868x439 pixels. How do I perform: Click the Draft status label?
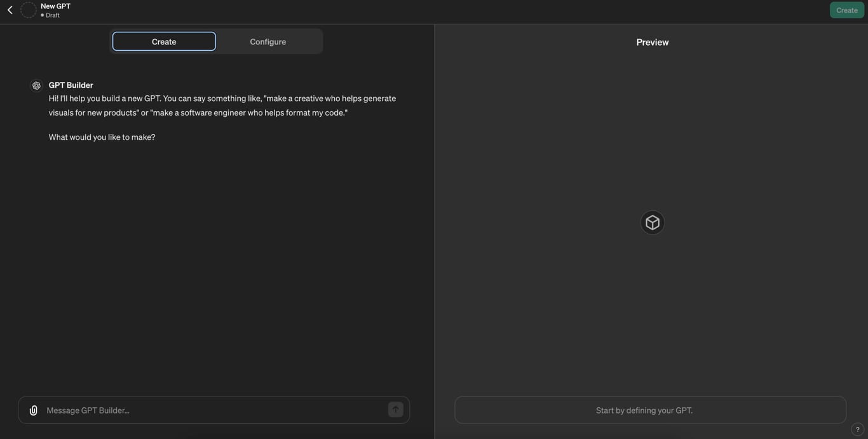coord(53,15)
